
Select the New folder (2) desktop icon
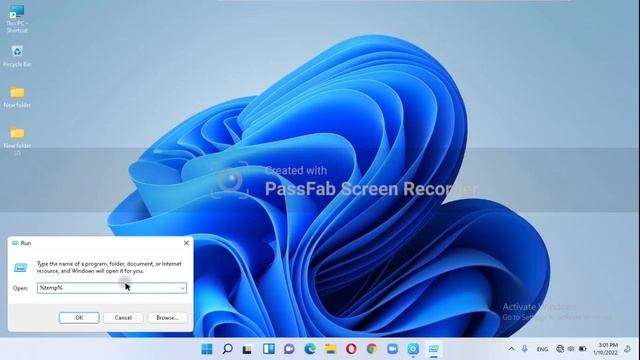tap(17, 141)
